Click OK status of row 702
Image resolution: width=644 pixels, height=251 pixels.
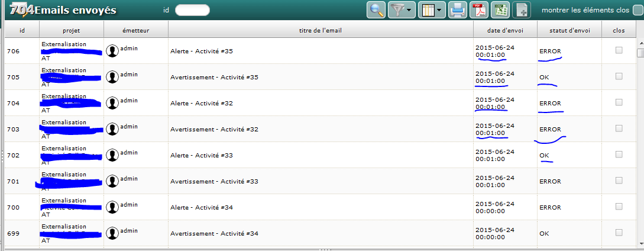[x=544, y=156]
